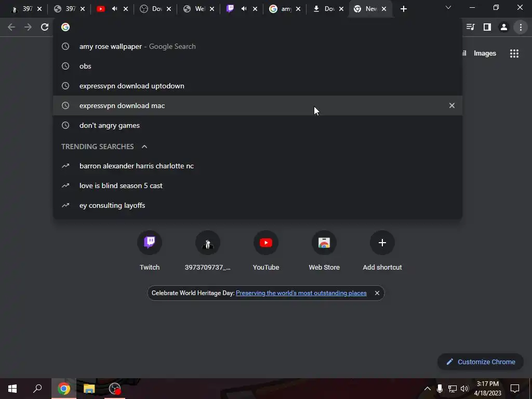Close the amy Google search tab

coord(298,9)
